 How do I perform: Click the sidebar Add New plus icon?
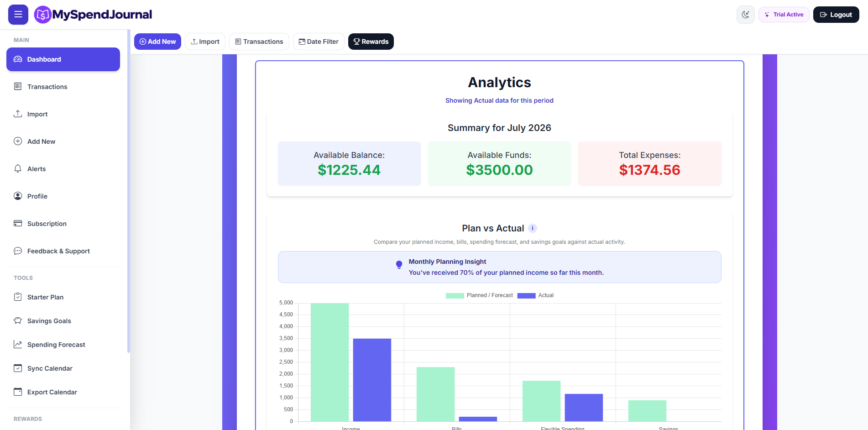18,141
